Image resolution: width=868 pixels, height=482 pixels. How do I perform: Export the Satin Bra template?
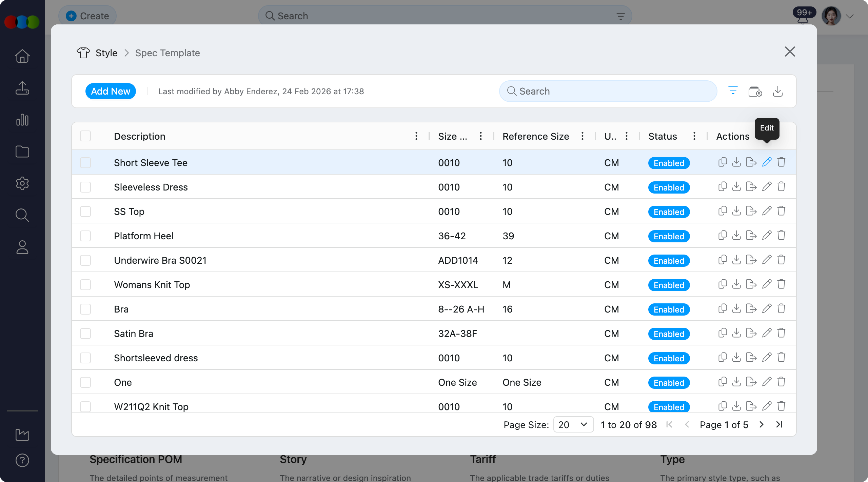751,333
